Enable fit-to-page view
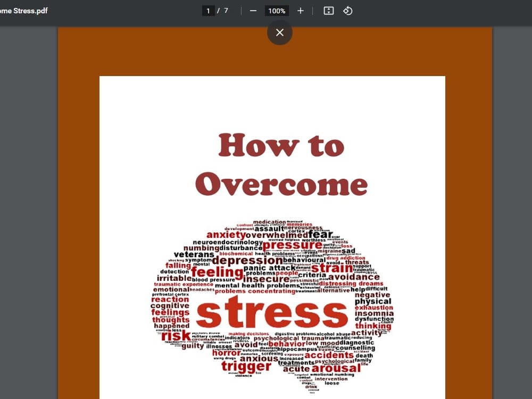The image size is (532, 399). coord(328,11)
